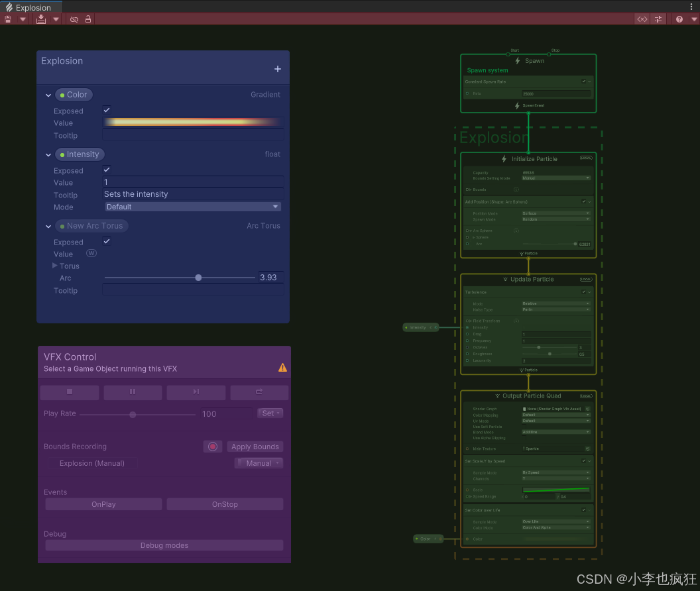Uncheck the Exposed checkbox for Intensity
This screenshot has height=591, width=700.
tap(107, 170)
